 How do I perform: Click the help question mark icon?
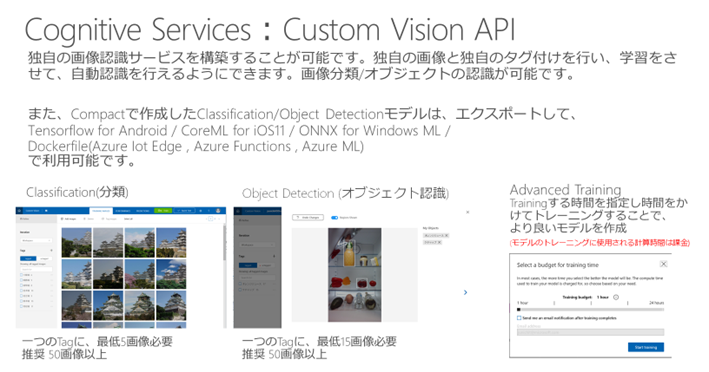click(x=208, y=211)
